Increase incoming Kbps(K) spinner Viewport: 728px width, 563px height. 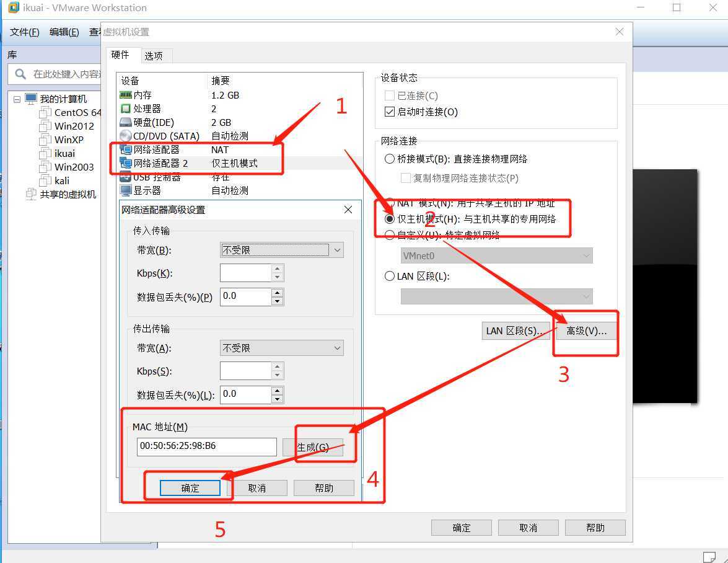click(277, 269)
